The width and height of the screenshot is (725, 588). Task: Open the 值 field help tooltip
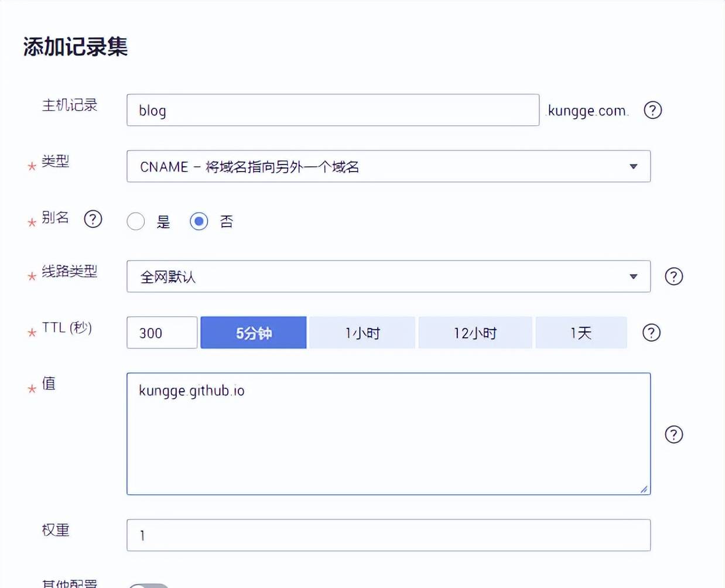coord(673,435)
